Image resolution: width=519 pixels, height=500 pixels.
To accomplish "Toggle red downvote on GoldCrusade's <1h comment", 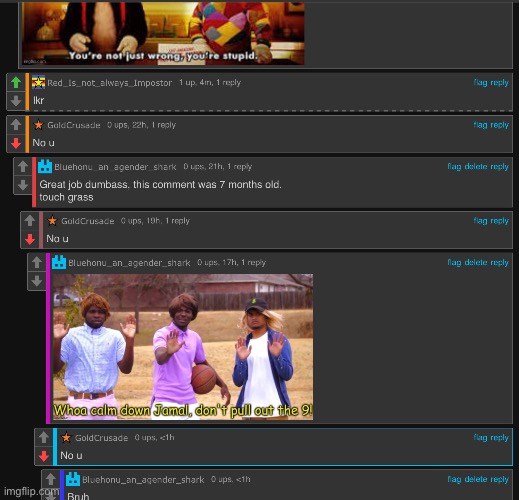I will pos(44,456).
